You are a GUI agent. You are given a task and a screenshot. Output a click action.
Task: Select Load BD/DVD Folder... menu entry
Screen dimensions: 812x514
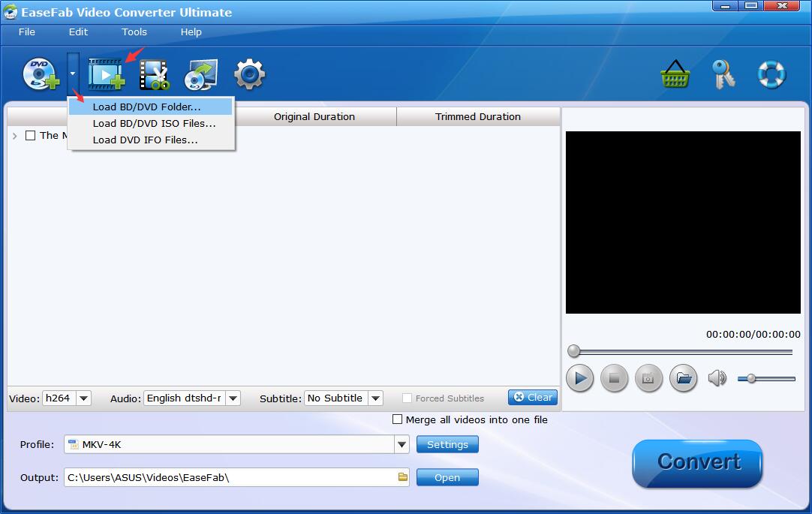pyautogui.click(x=151, y=107)
